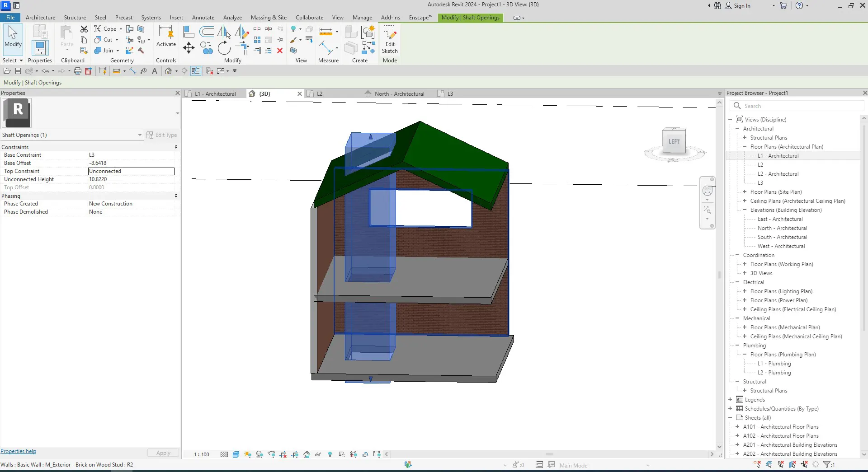The height and width of the screenshot is (472, 868).
Task: Switch to L1 - Architectural view tab
Action: coord(215,94)
